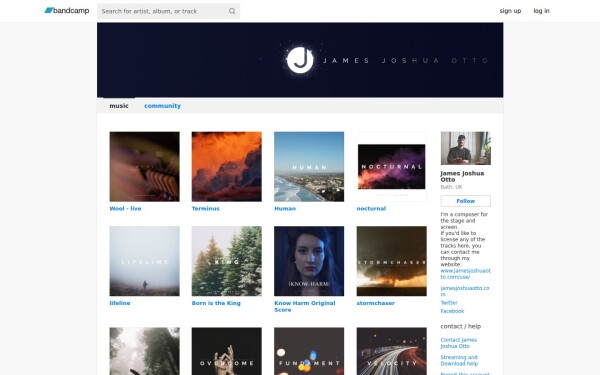Click the Born is the King title link

pyautogui.click(x=216, y=303)
